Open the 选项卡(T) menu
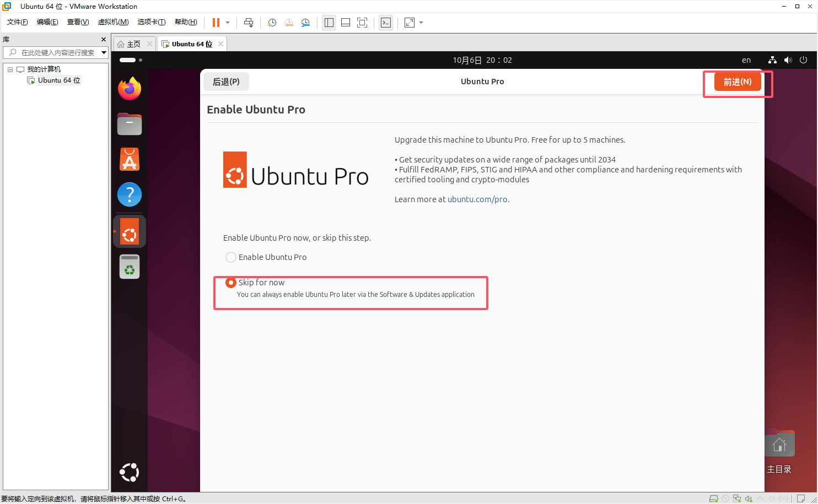The image size is (818, 504). [x=152, y=22]
